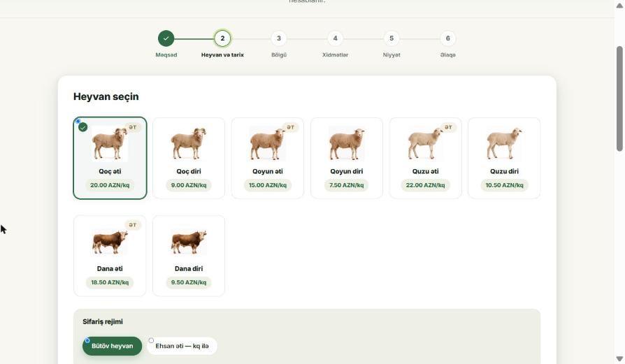Switch to Ehsan əti — kq ilə mode

(x=182, y=346)
